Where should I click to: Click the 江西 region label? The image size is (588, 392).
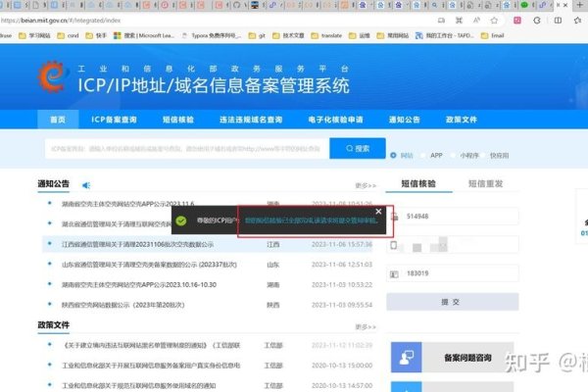tap(273, 245)
